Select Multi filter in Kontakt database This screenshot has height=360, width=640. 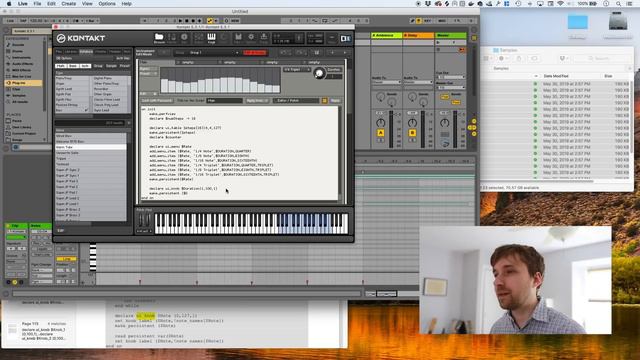[60, 66]
